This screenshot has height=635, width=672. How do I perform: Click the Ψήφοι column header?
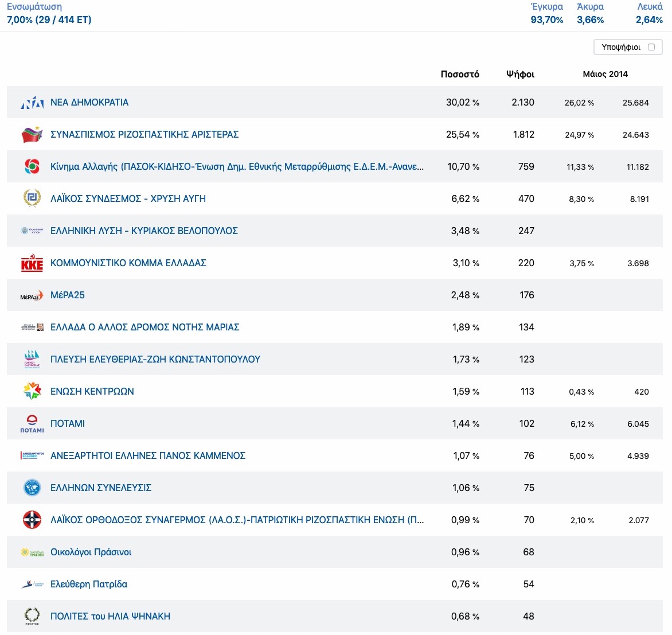pyautogui.click(x=520, y=74)
